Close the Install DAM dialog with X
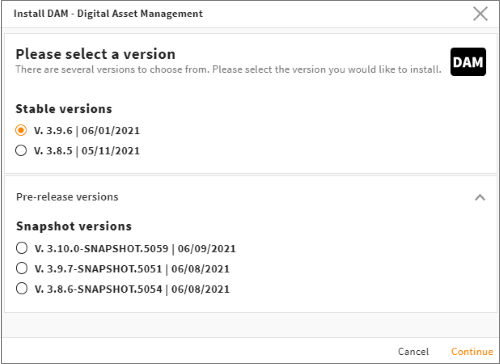The height and width of the screenshot is (364, 500). [x=480, y=14]
